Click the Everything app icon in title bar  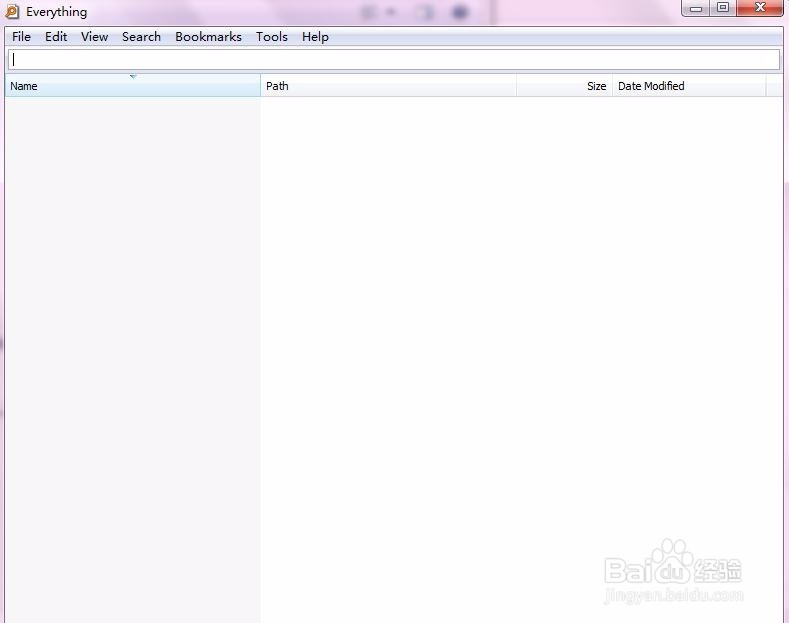click(x=12, y=11)
